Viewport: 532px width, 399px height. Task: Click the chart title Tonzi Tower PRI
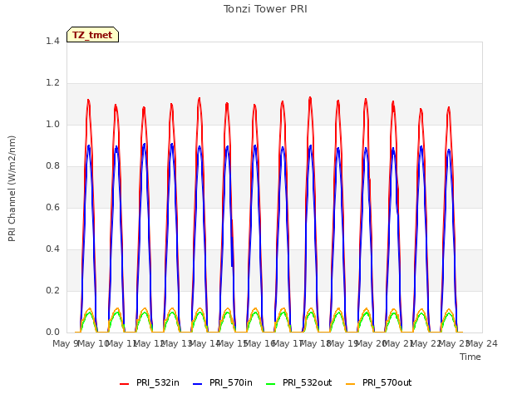point(265,9)
